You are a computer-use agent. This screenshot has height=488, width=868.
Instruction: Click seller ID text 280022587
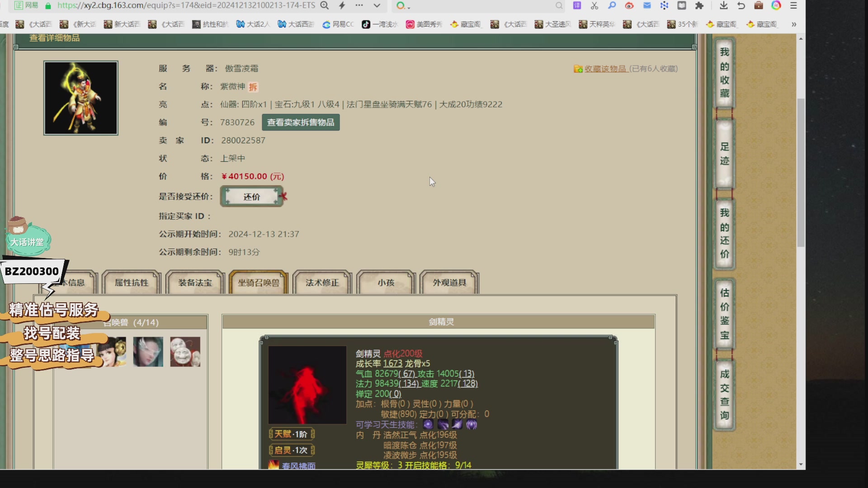point(243,141)
